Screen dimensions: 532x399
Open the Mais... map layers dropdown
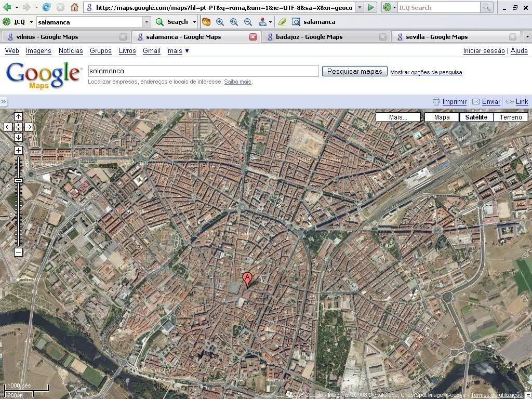coord(398,117)
